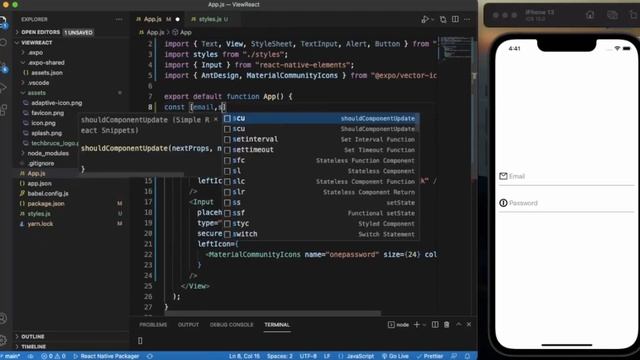Click errors and warnings count in status bar

click(x=53, y=356)
